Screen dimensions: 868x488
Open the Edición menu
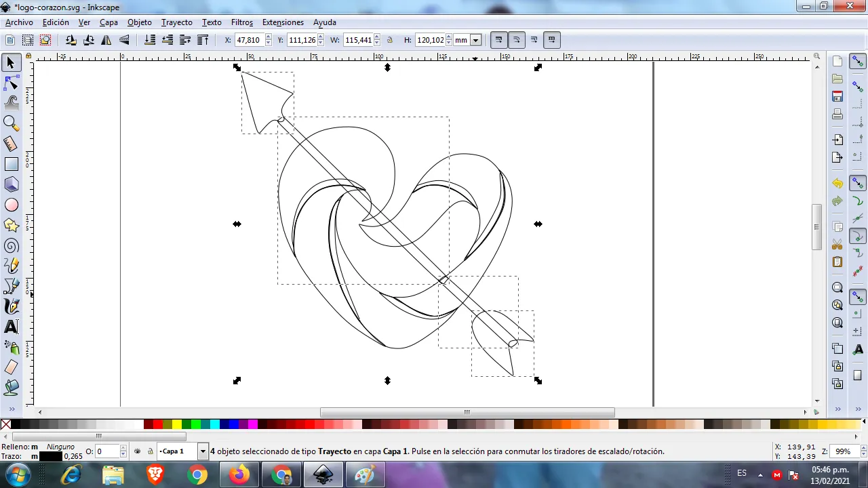pos(56,22)
